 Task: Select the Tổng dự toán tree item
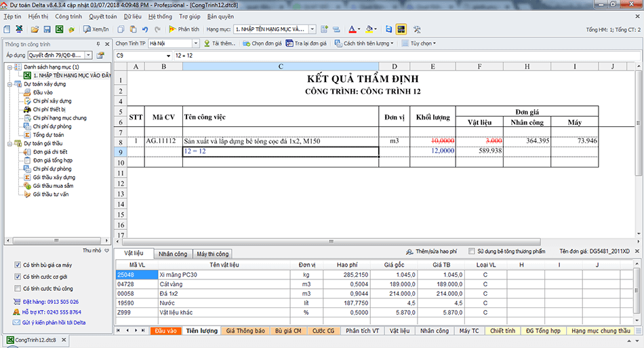tap(47, 135)
